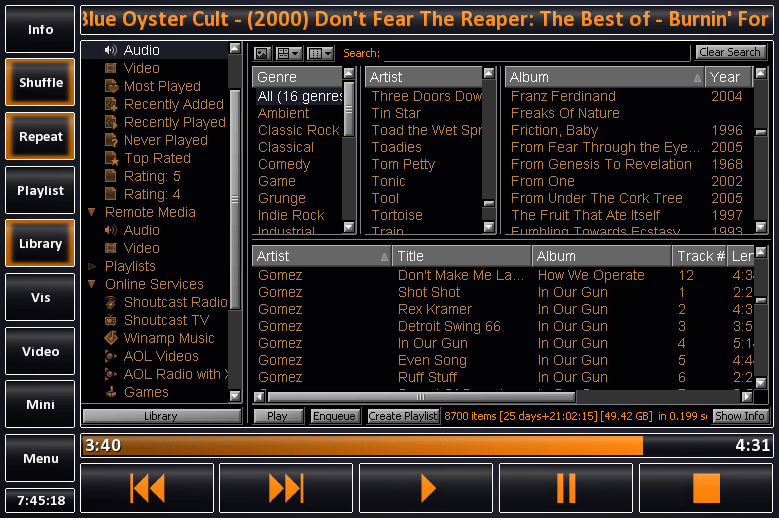Screen dimensions: 779x518
Task: Click the track list horizontal scrollbar
Action: tap(421, 397)
